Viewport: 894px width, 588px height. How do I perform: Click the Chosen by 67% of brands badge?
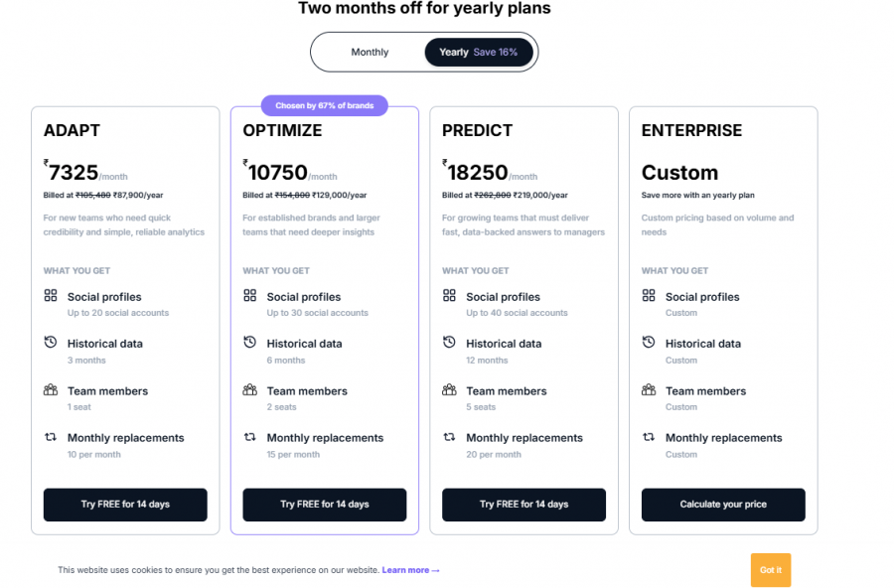click(325, 104)
